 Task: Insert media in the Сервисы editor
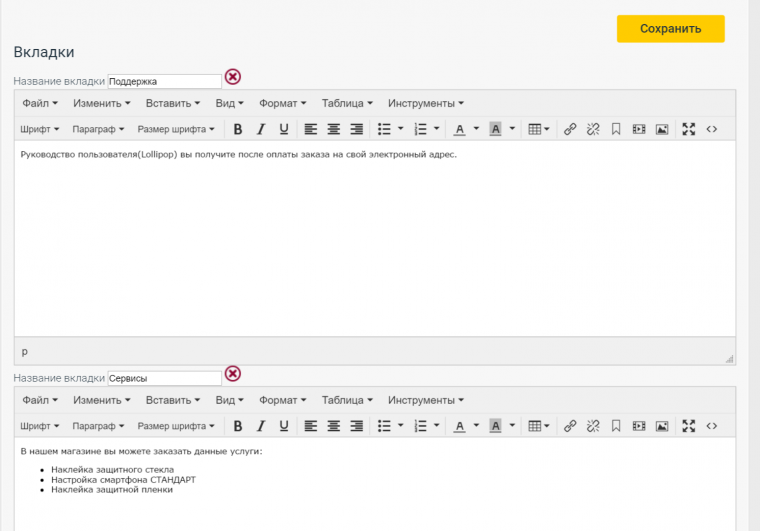[x=639, y=426]
